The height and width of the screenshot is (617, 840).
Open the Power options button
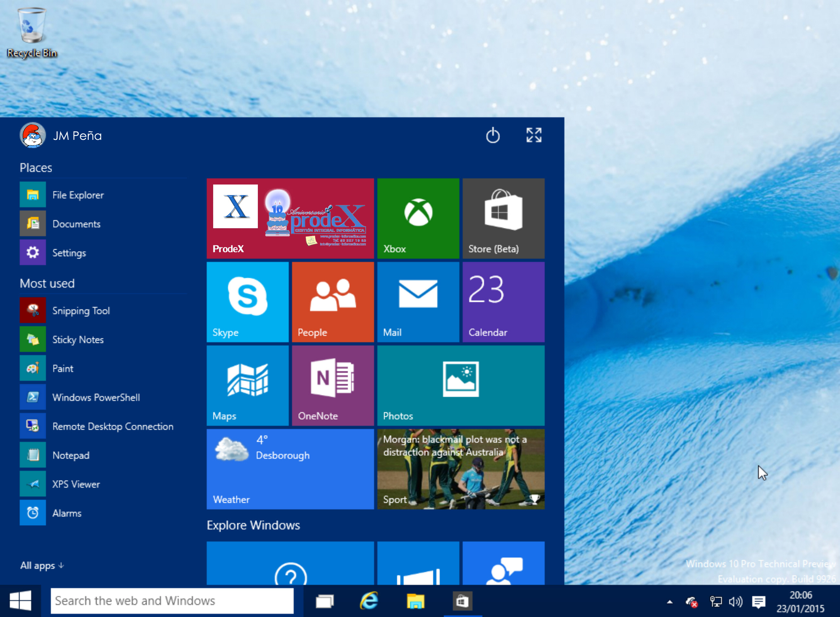pos(492,135)
